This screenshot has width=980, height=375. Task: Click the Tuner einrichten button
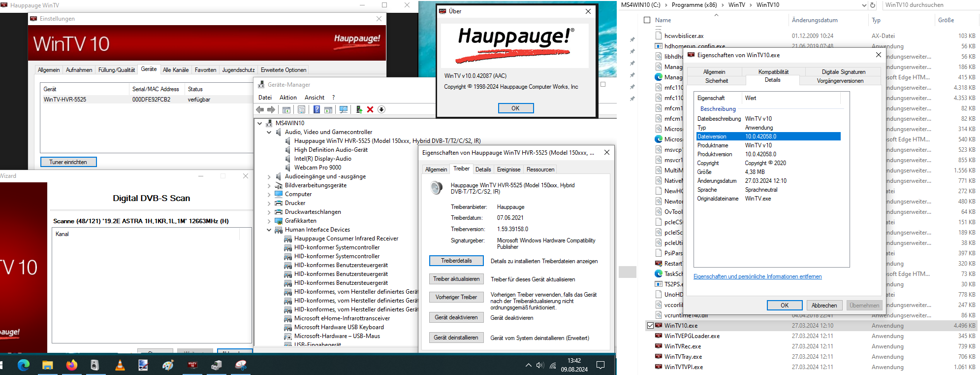pyautogui.click(x=68, y=162)
